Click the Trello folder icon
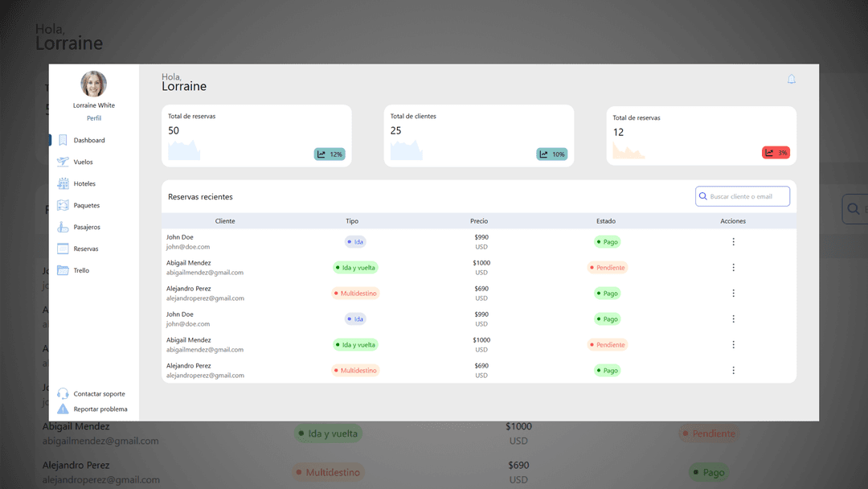Viewport: 868px width, 489px height. click(63, 270)
